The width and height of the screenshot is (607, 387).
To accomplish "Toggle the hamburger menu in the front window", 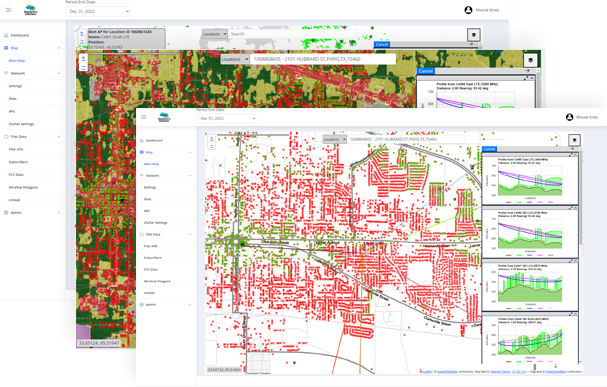I will [144, 117].
